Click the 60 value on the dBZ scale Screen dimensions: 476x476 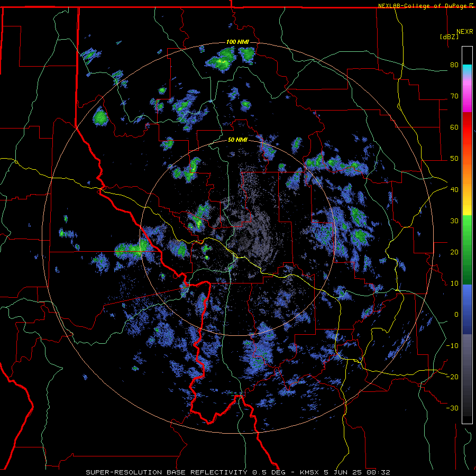454,127
